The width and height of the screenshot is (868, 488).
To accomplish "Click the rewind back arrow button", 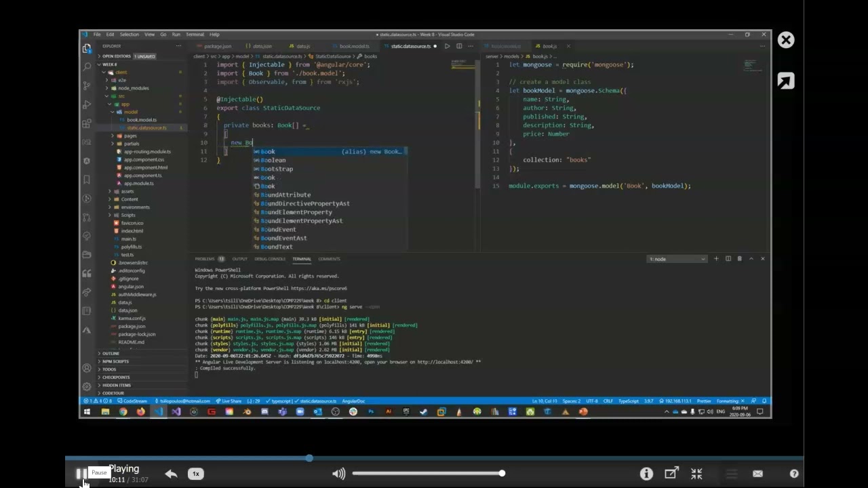I will [171, 474].
